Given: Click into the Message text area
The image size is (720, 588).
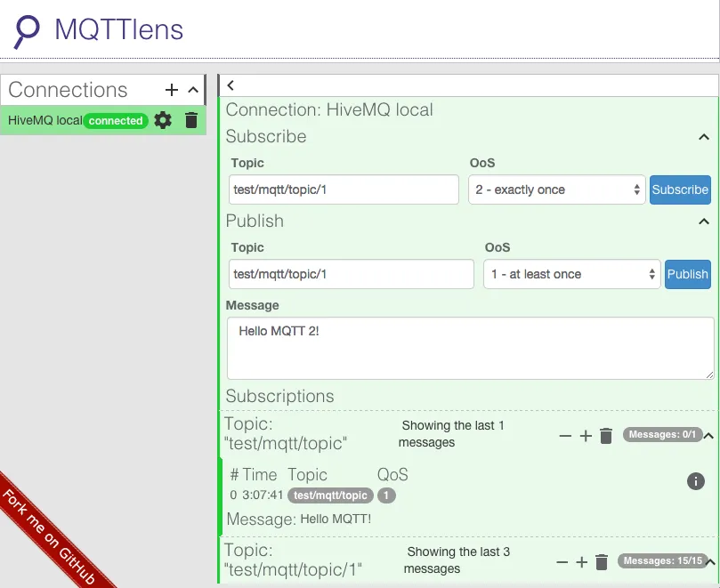Looking at the screenshot, I should click(x=470, y=349).
